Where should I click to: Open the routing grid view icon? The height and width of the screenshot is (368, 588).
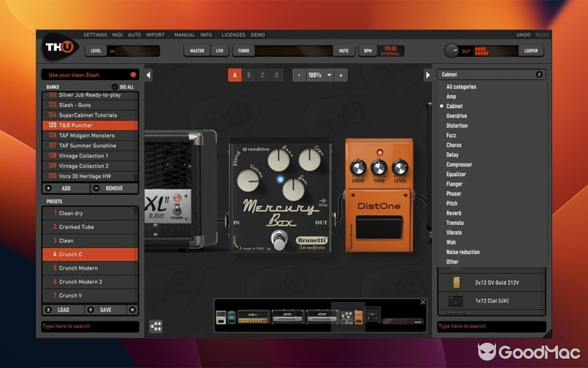point(156,326)
